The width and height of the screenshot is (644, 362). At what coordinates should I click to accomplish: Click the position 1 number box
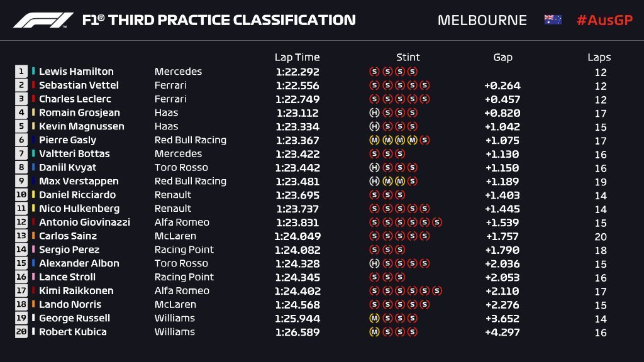coord(21,72)
